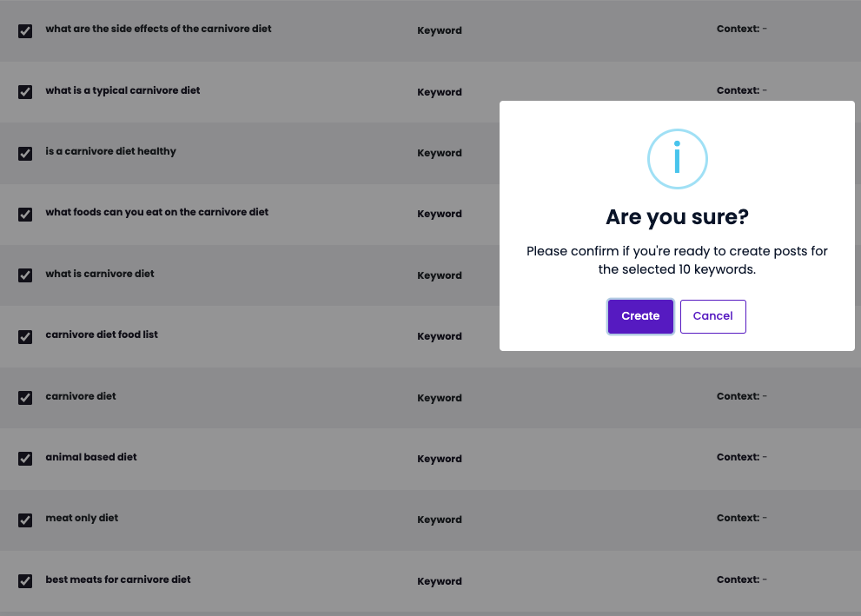The image size is (861, 616).
Task: Click the blue info icon in the dialog
Action: [677, 159]
